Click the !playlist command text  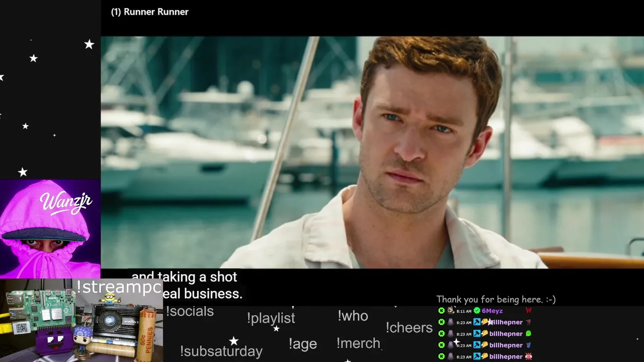pos(271,318)
